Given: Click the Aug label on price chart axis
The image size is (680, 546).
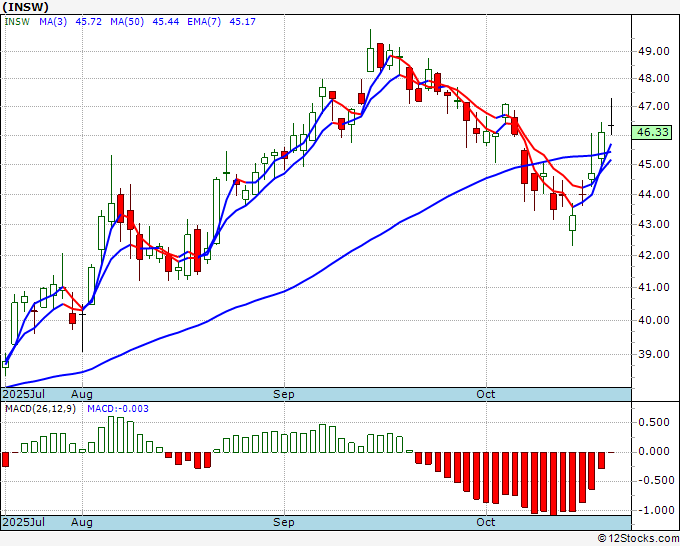Looking at the screenshot, I should point(82,394).
